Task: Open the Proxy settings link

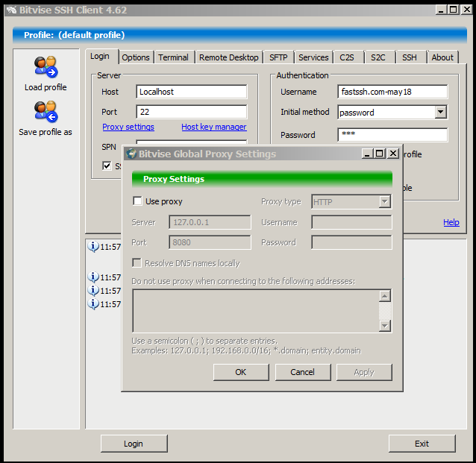Action: coord(128,127)
